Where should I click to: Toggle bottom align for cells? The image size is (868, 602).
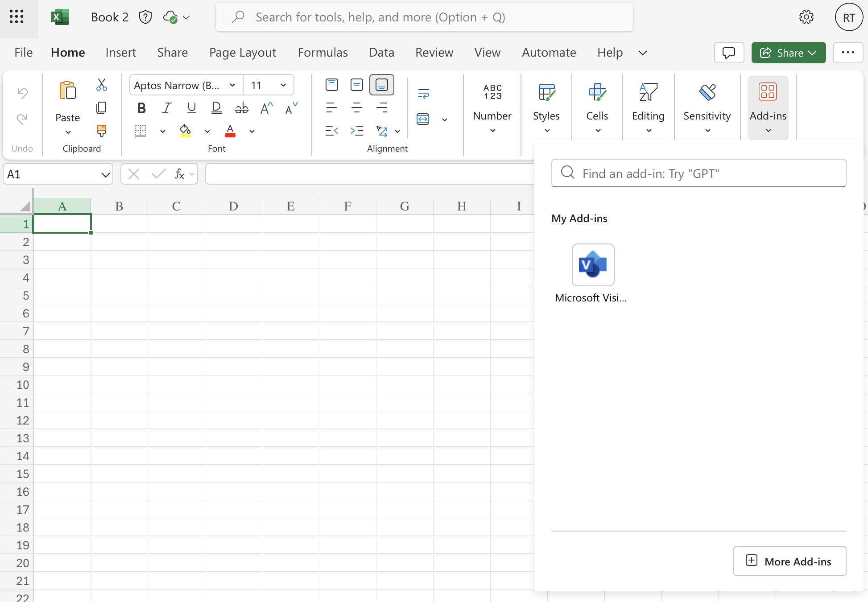coord(381,85)
